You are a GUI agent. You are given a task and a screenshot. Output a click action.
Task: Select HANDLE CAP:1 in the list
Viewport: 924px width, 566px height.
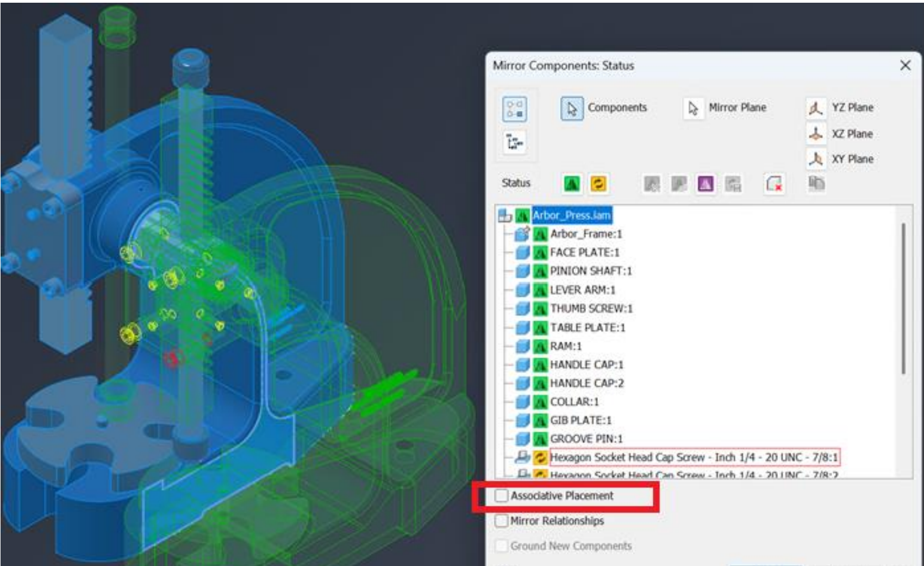pyautogui.click(x=586, y=364)
